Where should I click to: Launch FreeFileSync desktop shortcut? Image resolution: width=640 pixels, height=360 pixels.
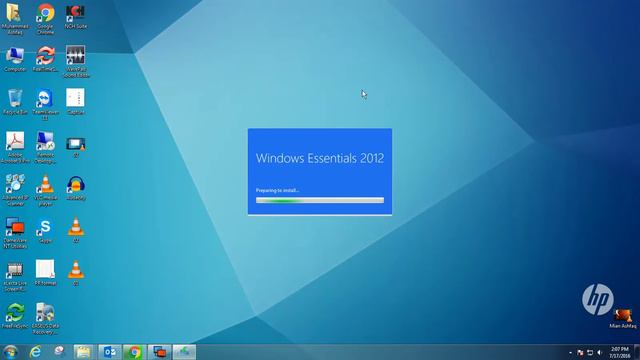tap(15, 316)
